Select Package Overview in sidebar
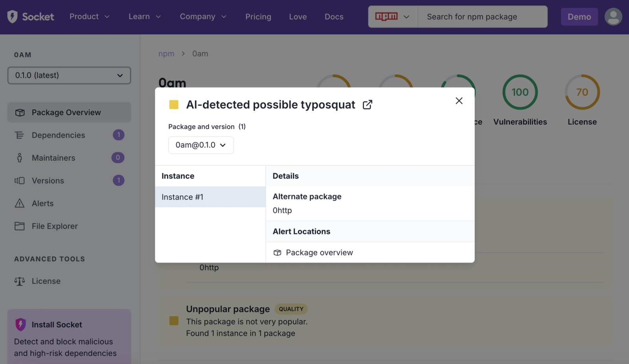 pyautogui.click(x=69, y=112)
